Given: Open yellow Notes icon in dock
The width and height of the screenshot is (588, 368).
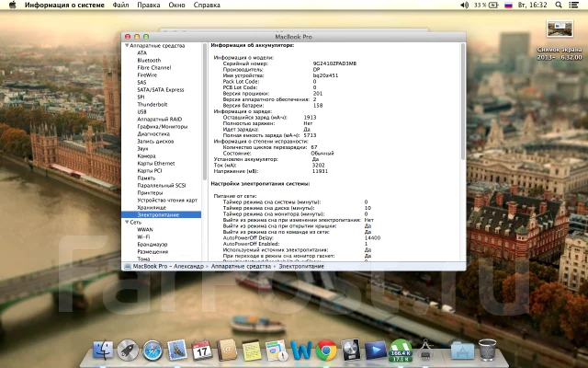Looking at the screenshot, I should point(251,351).
